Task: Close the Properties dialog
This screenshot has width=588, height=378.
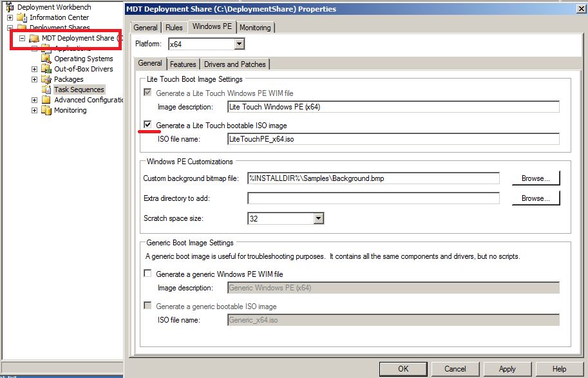Action: tap(582, 9)
